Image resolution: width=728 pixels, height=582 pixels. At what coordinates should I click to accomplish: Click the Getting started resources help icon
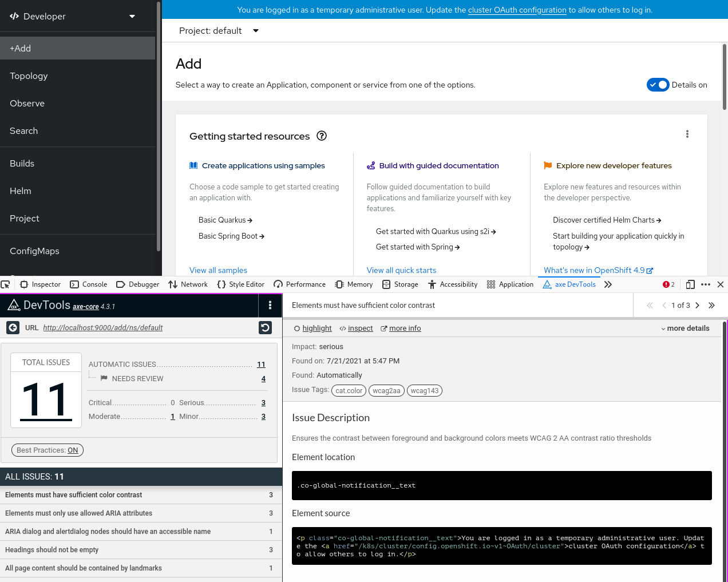coord(322,136)
